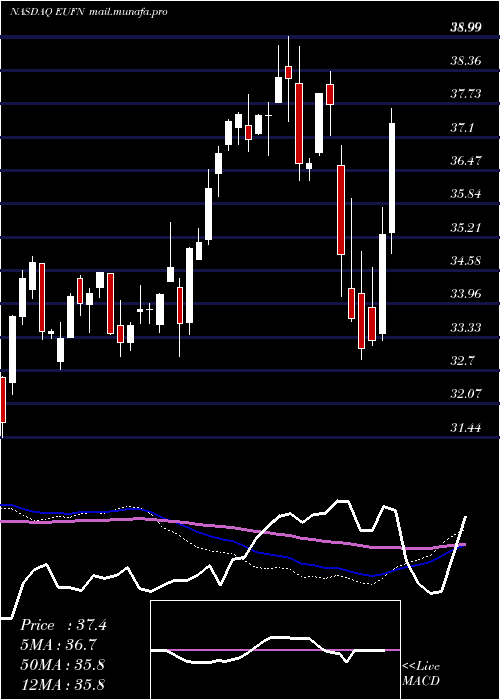Click the 12MA : 35.8 readout
The width and height of the screenshot is (500, 700).
[x=62, y=684]
